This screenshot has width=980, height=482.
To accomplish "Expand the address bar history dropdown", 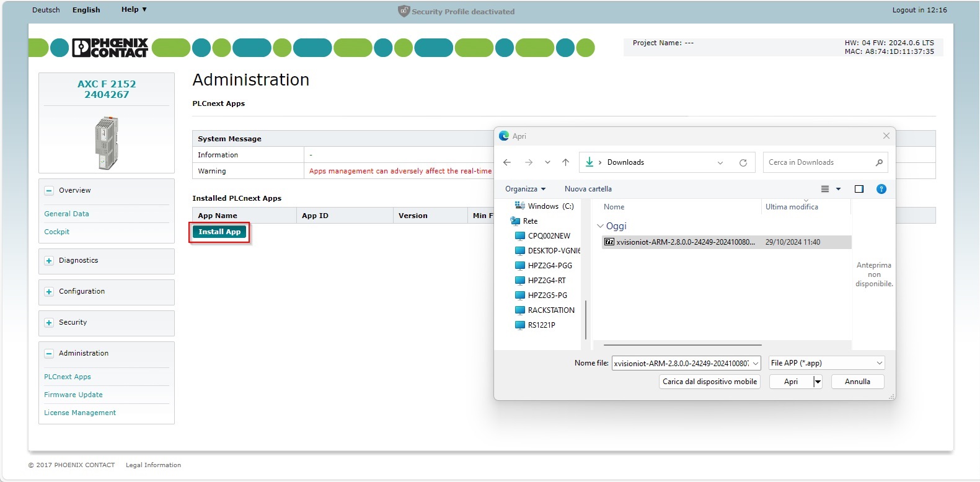I will (x=720, y=163).
